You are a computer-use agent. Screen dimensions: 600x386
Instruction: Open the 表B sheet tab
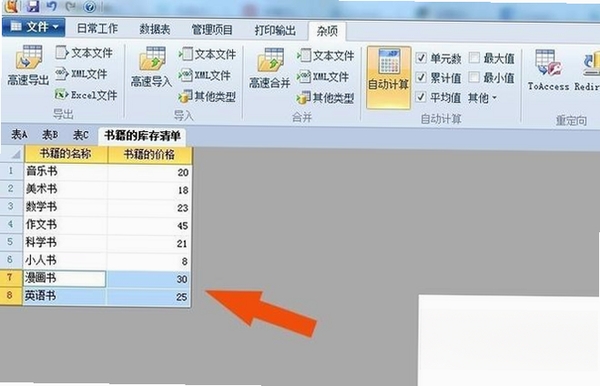pyautogui.click(x=50, y=135)
